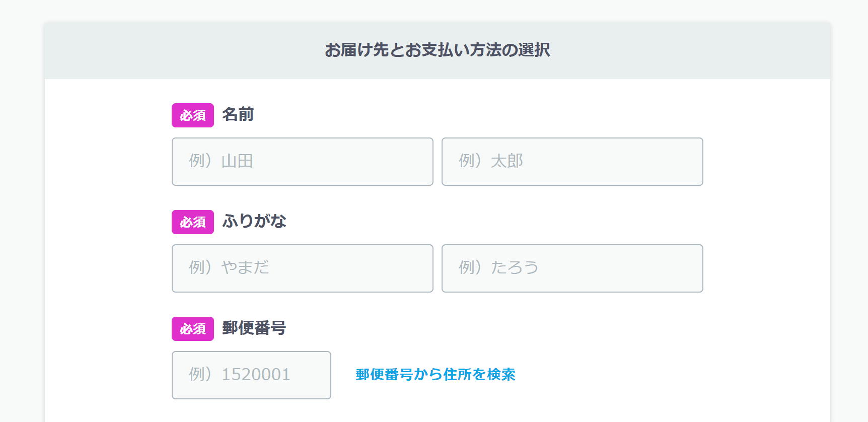The image size is (868, 422).
Task: Select the 例）たろう furigana given name field
Action: coord(572,268)
